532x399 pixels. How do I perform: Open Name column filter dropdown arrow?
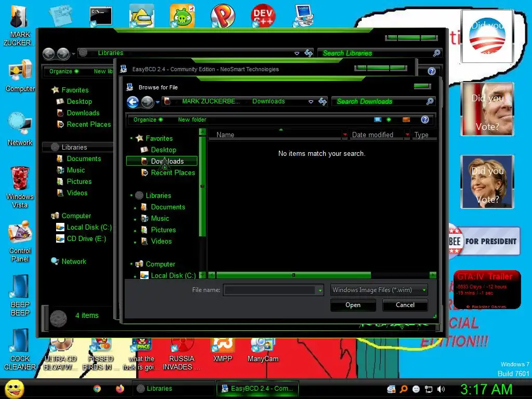345,135
